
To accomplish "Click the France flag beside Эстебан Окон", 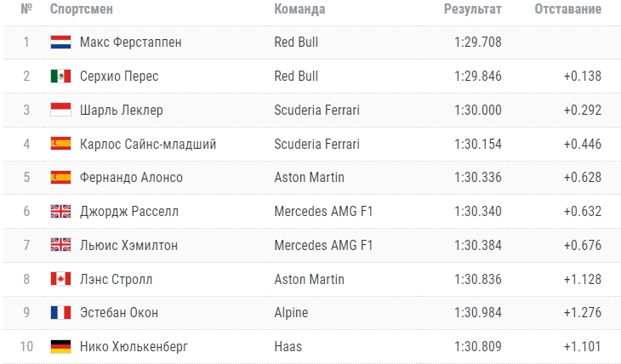I will [x=60, y=312].
